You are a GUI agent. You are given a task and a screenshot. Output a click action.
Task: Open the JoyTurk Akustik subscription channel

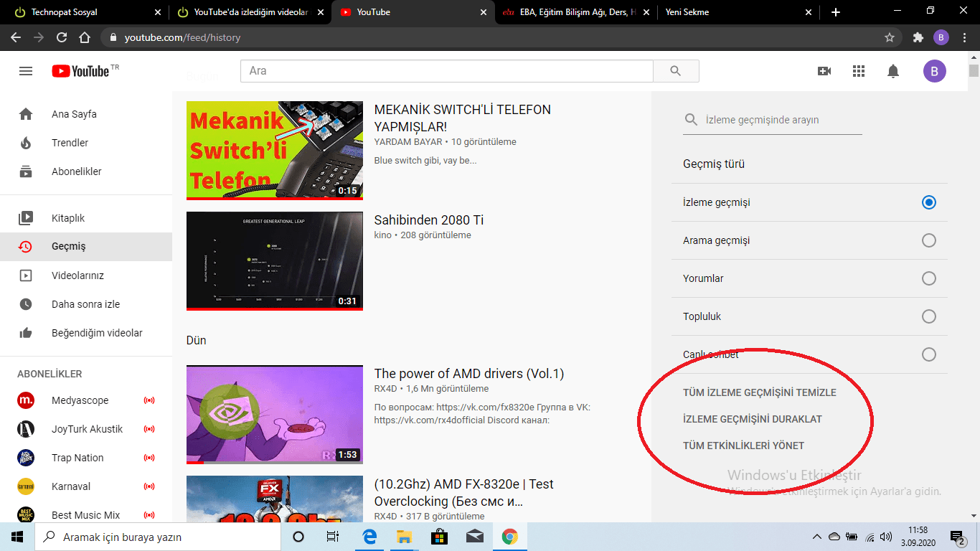[x=86, y=429]
